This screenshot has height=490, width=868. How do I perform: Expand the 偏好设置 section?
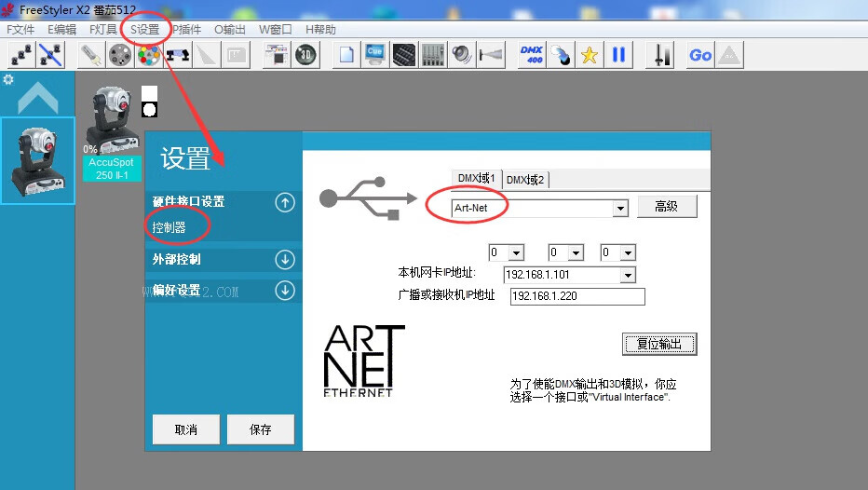(x=285, y=292)
